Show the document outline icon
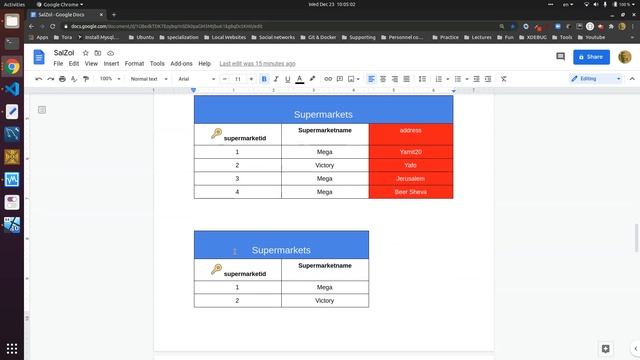 (x=42, y=110)
